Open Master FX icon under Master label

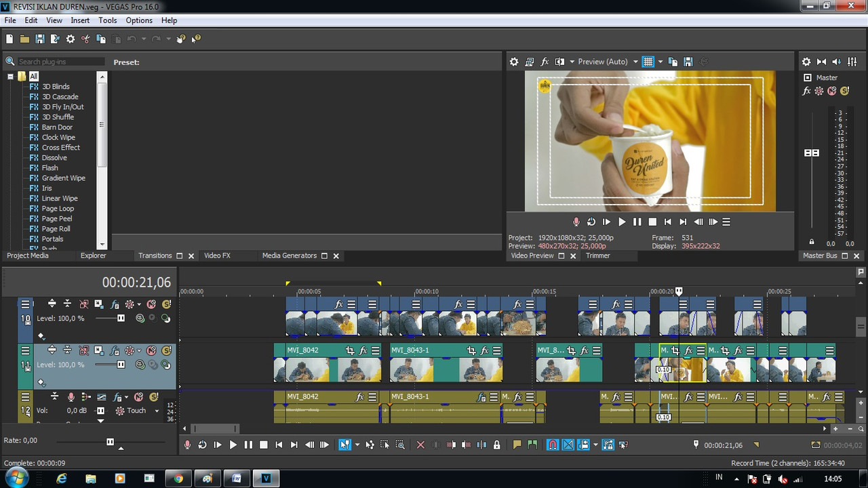click(x=806, y=91)
